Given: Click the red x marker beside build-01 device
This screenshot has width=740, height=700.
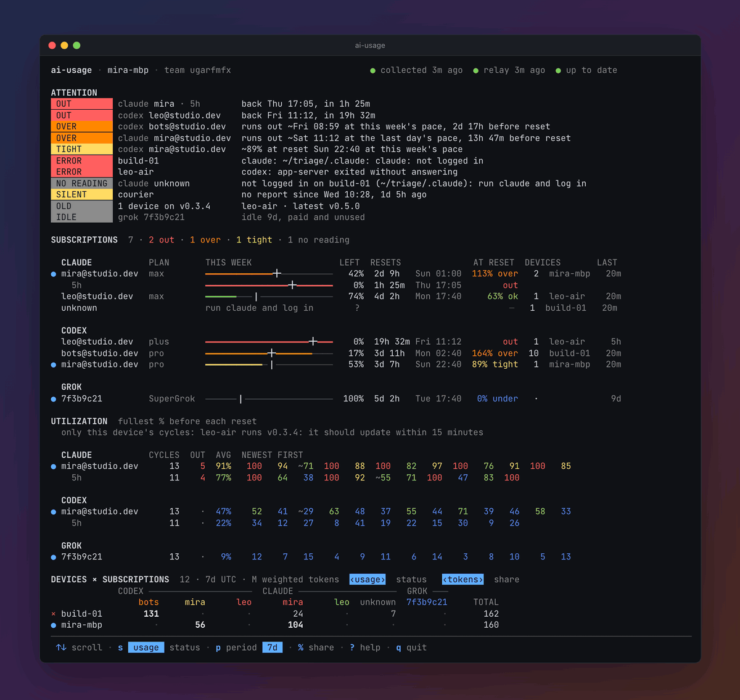Looking at the screenshot, I should 54,614.
